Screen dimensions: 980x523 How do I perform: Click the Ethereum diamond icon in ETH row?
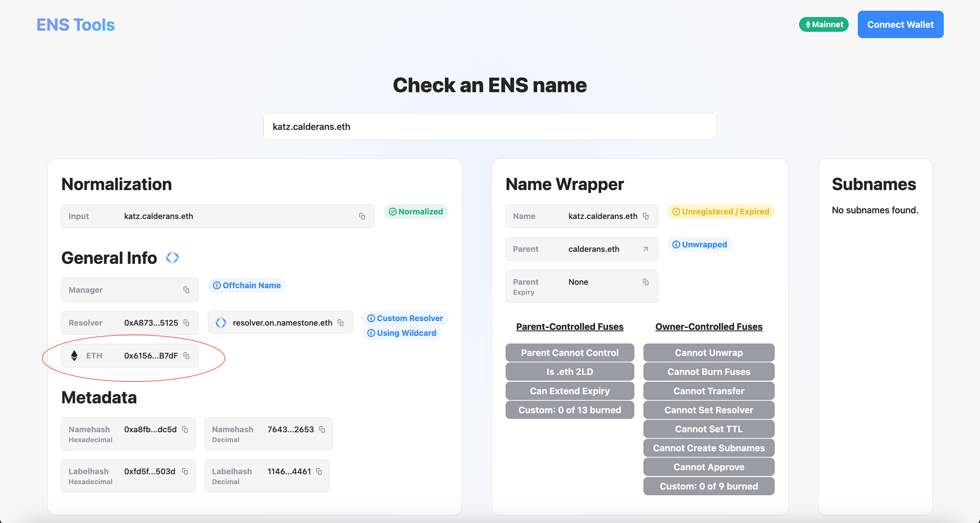74,356
